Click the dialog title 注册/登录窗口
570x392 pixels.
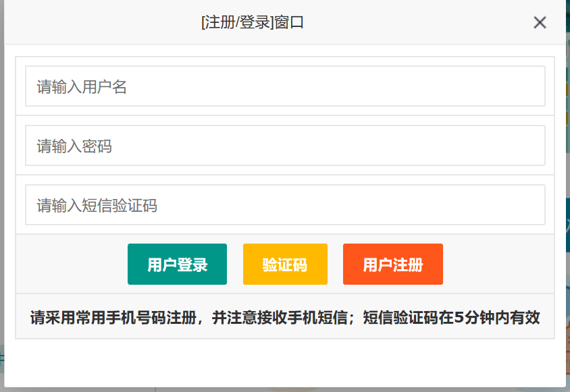pos(251,22)
